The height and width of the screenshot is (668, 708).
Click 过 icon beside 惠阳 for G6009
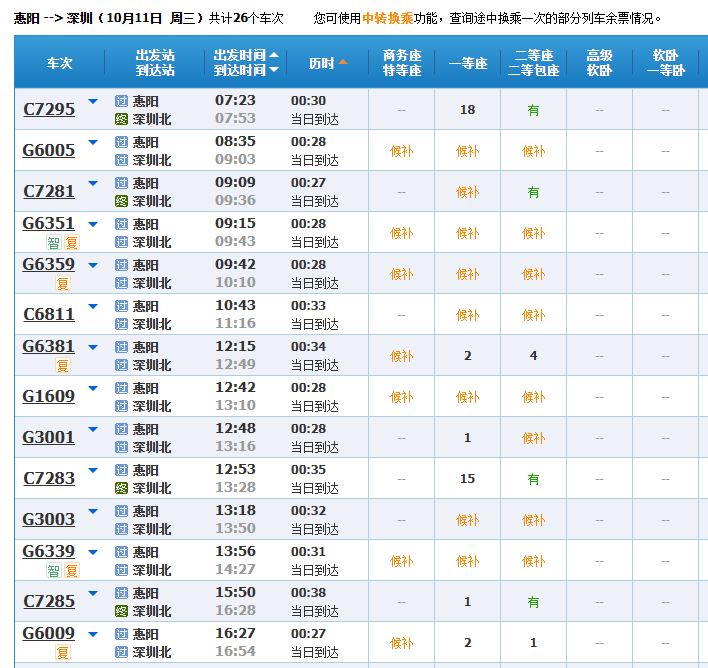tap(121, 634)
